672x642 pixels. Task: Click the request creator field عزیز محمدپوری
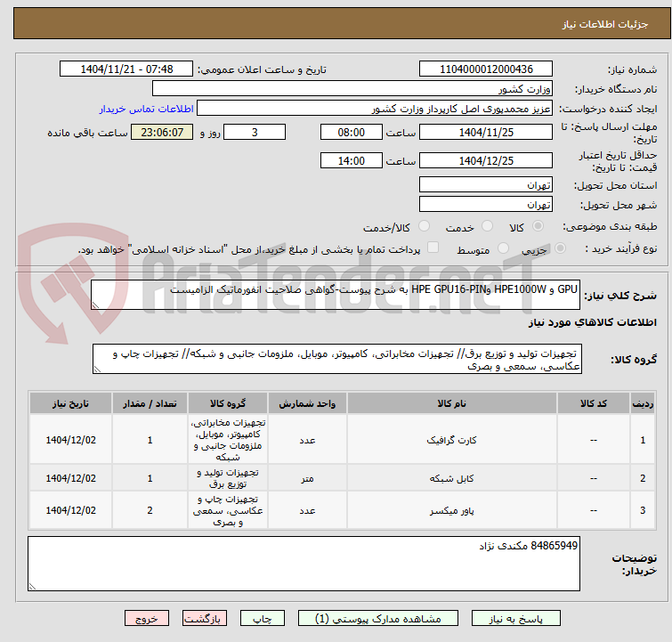tap(375, 108)
